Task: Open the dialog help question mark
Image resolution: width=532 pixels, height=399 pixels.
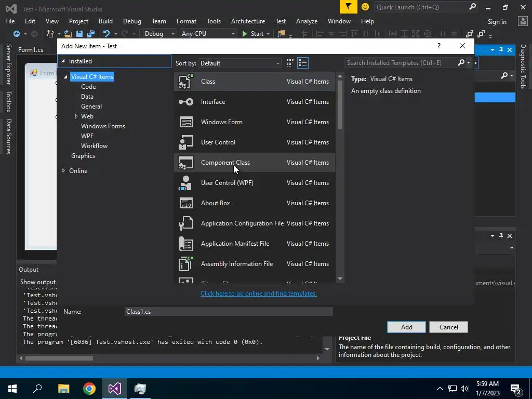Action: [x=438, y=46]
